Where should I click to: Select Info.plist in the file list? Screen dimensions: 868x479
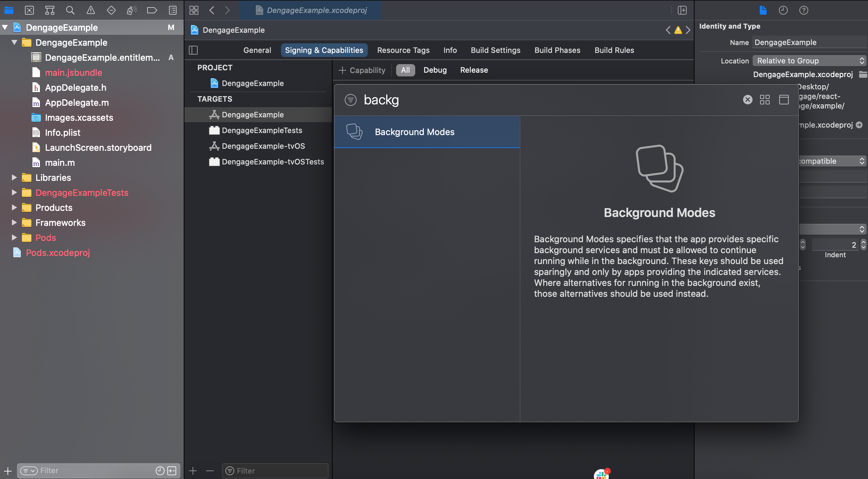pyautogui.click(x=62, y=132)
